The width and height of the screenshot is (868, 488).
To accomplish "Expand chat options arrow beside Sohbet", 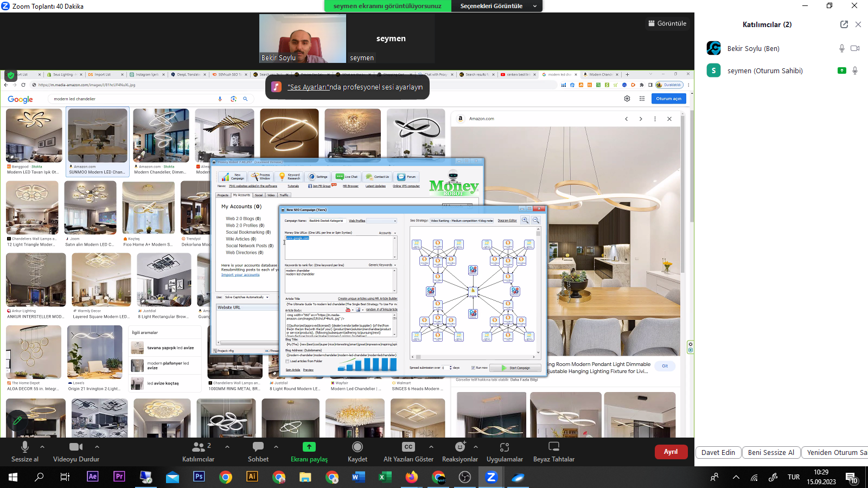I will click(x=276, y=447).
